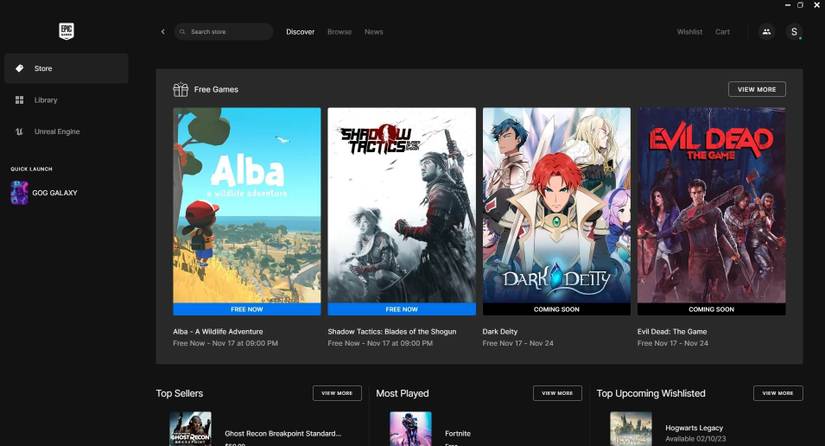
Task: Open the News tab
Action: pyautogui.click(x=373, y=32)
